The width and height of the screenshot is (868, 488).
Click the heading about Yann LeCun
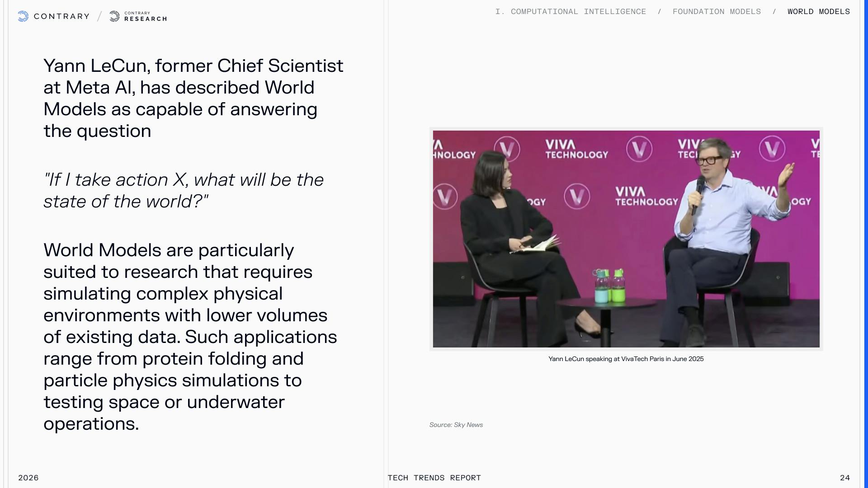click(x=193, y=98)
